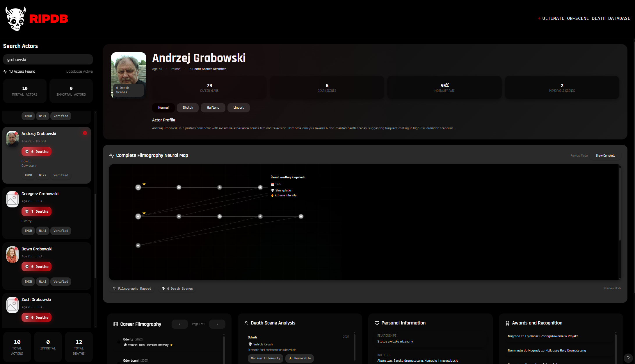635x364 pixels.
Task: Switch portrait style to Sketch
Action: (188, 107)
